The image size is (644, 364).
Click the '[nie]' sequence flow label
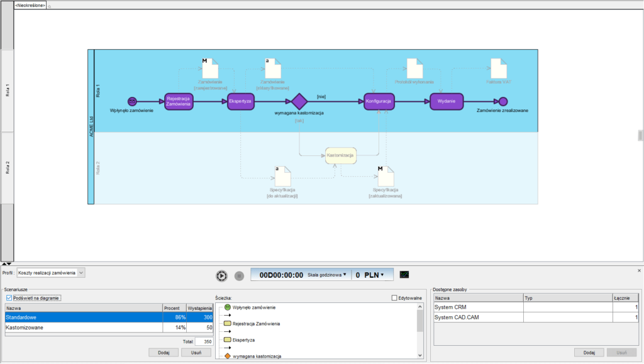(x=321, y=97)
